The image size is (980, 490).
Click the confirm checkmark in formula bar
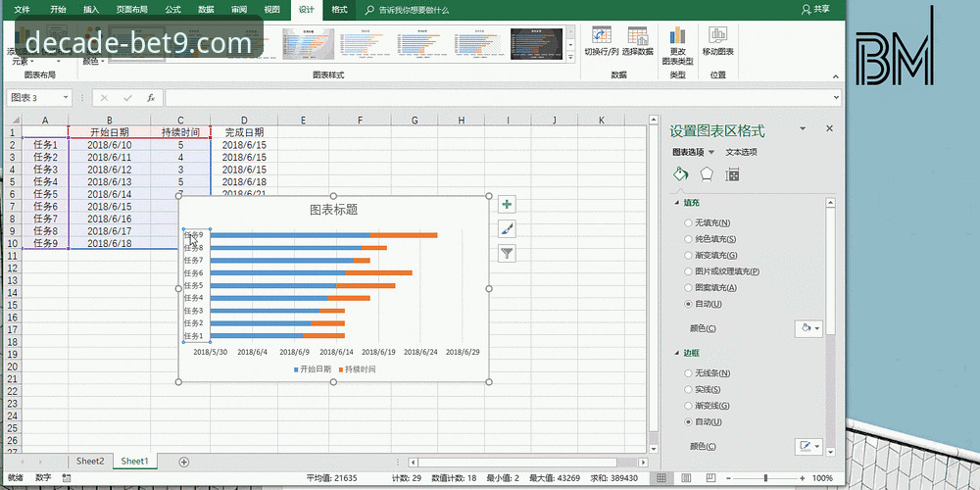pos(127,98)
